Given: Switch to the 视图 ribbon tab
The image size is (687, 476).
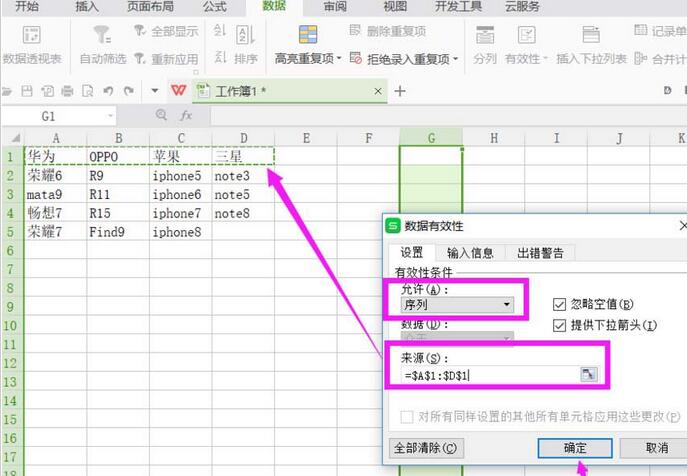Looking at the screenshot, I should tap(395, 7).
